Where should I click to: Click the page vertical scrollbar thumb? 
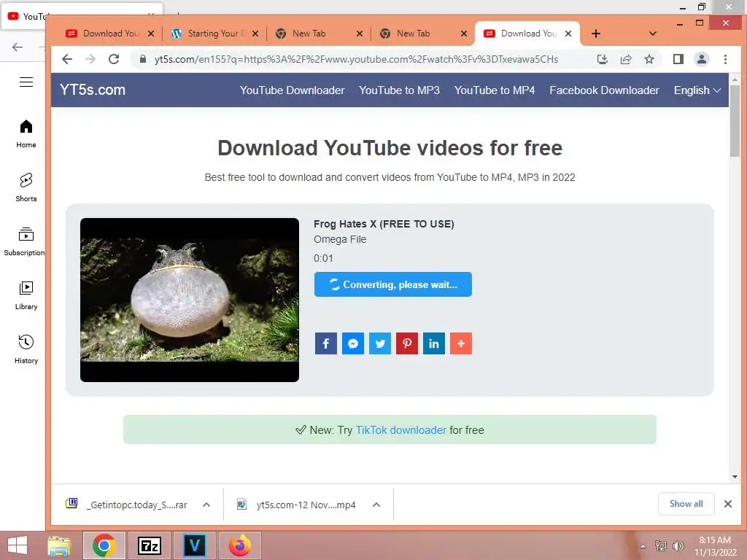pyautogui.click(x=735, y=121)
